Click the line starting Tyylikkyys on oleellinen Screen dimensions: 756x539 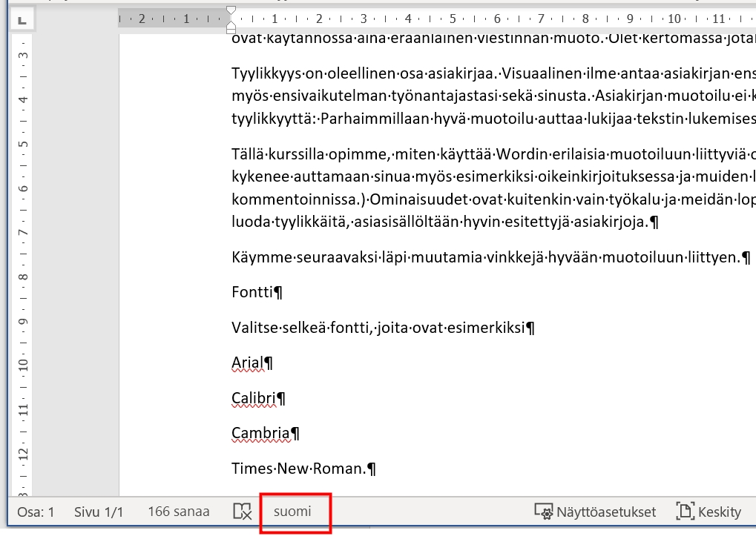click(493, 73)
